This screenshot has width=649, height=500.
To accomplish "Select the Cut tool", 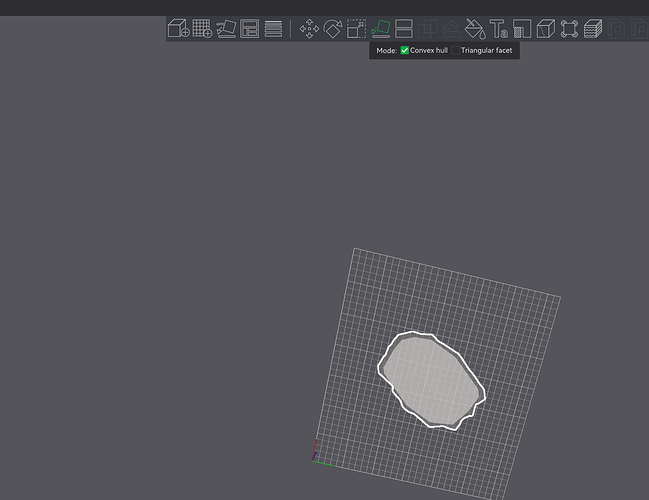I will click(x=404, y=29).
